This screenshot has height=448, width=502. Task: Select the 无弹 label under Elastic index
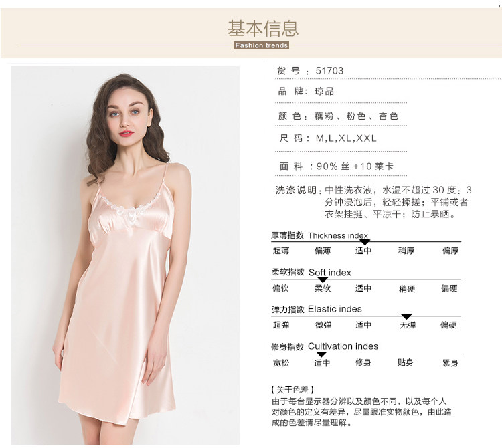tap(407, 325)
